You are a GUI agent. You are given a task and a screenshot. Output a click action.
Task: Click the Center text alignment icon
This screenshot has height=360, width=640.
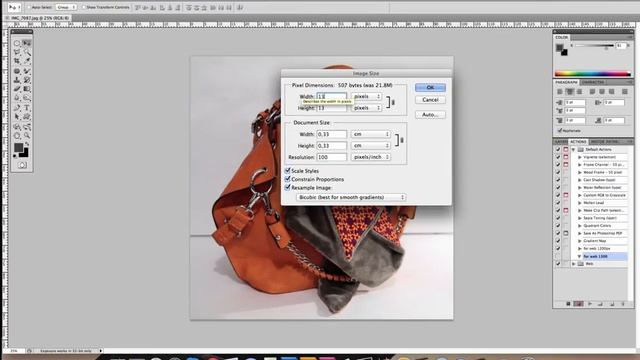click(570, 92)
